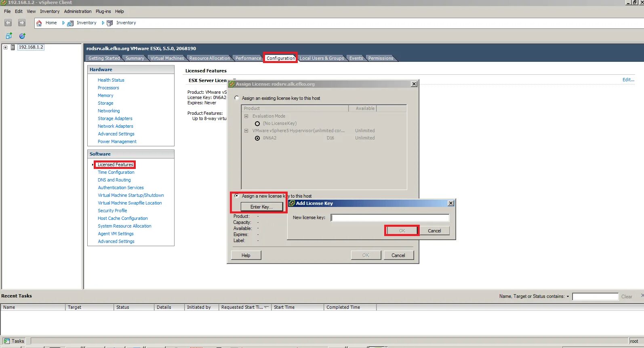644x348 pixels.
Task: Switch to Local Users & Groups tab
Action: (x=322, y=58)
